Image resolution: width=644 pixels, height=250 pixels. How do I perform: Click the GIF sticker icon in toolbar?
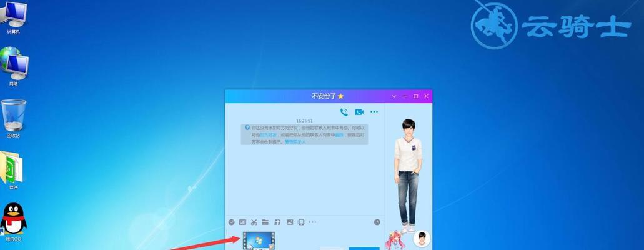point(243,222)
